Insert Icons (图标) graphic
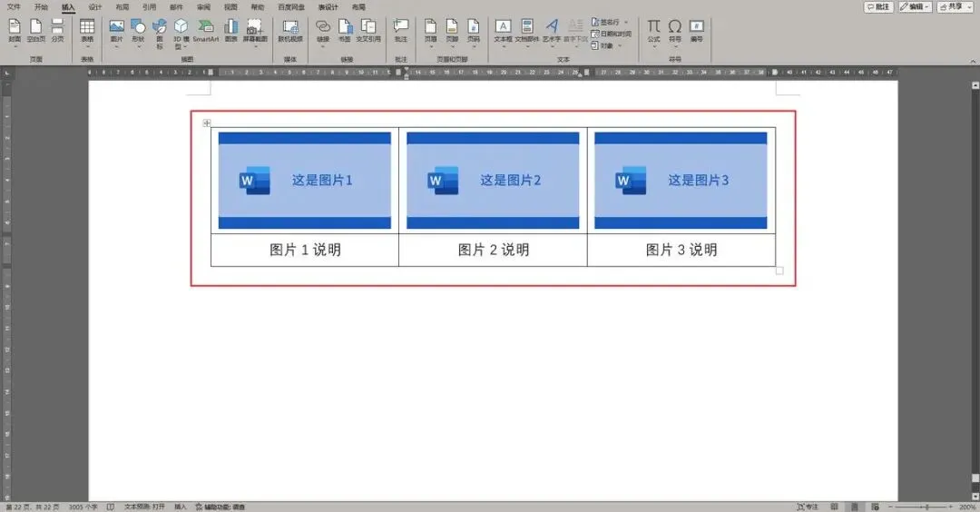The image size is (980, 512). click(x=160, y=33)
